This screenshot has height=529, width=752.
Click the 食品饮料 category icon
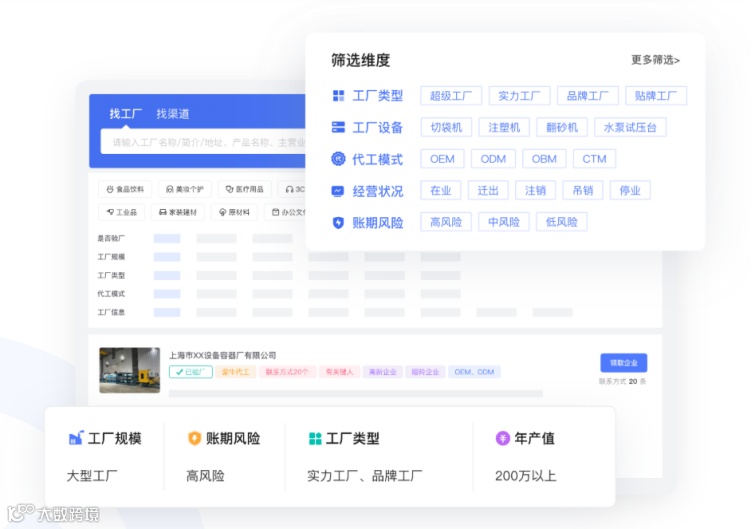pyautogui.click(x=110, y=189)
